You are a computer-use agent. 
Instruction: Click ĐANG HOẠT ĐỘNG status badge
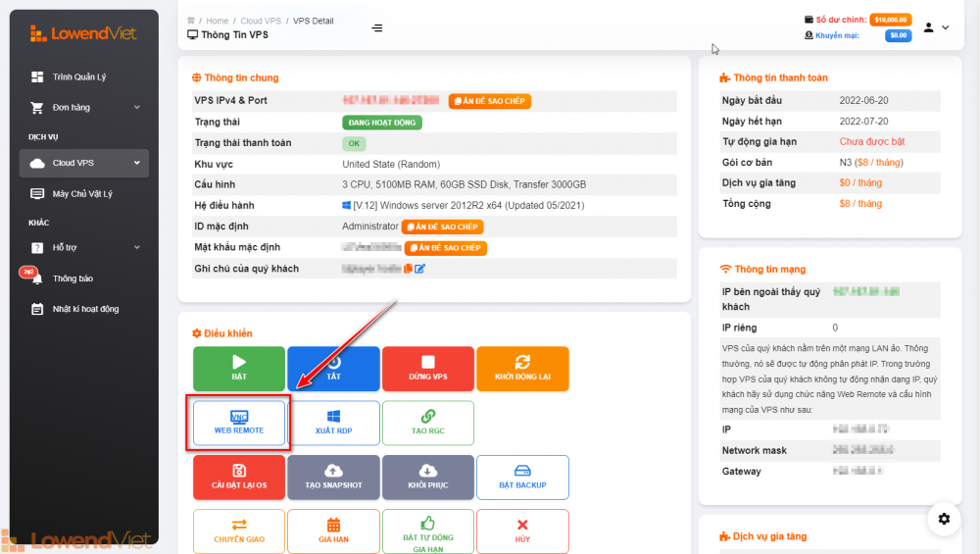[382, 123]
